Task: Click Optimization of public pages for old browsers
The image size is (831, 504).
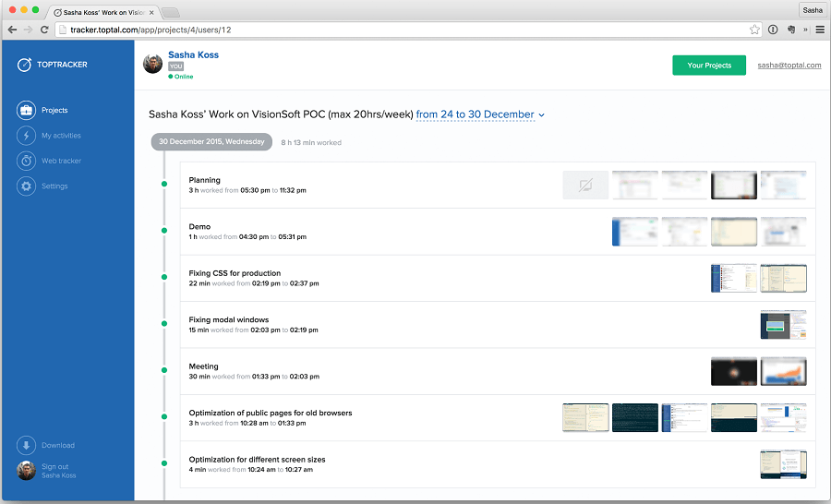Action: (x=271, y=413)
